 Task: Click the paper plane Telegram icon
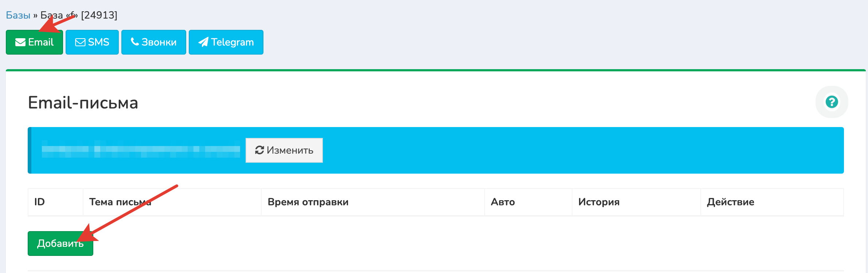pos(203,42)
